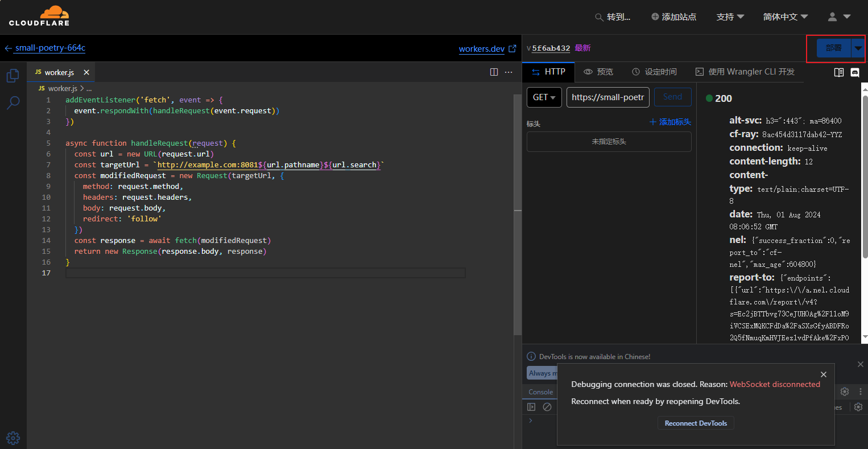The height and width of the screenshot is (449, 868).
Task: Click the cf-ray header name
Action: coord(744,134)
